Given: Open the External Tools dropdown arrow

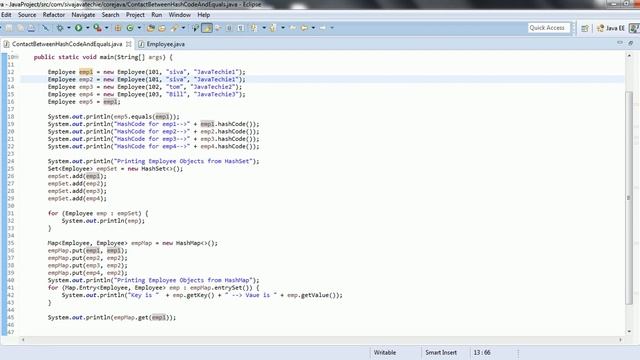Looking at the screenshot, I should [107, 28].
